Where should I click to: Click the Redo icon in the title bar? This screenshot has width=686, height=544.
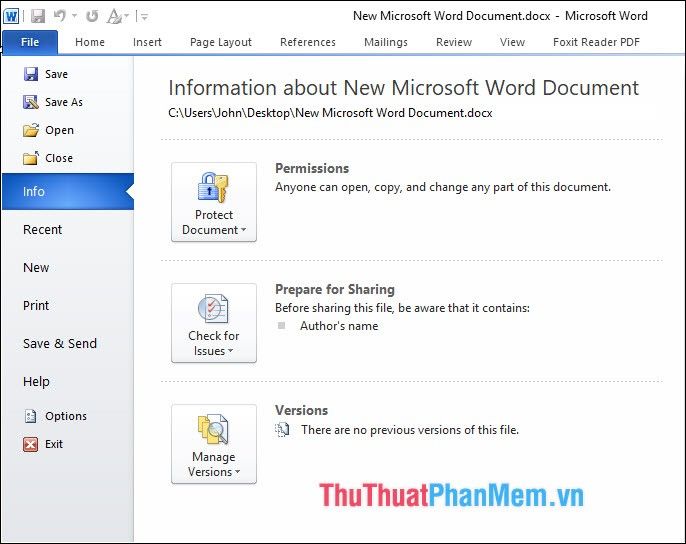92,16
